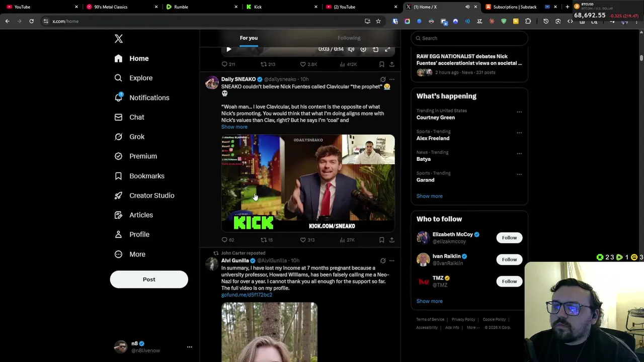Open the More menu in sidebar

tap(130, 254)
